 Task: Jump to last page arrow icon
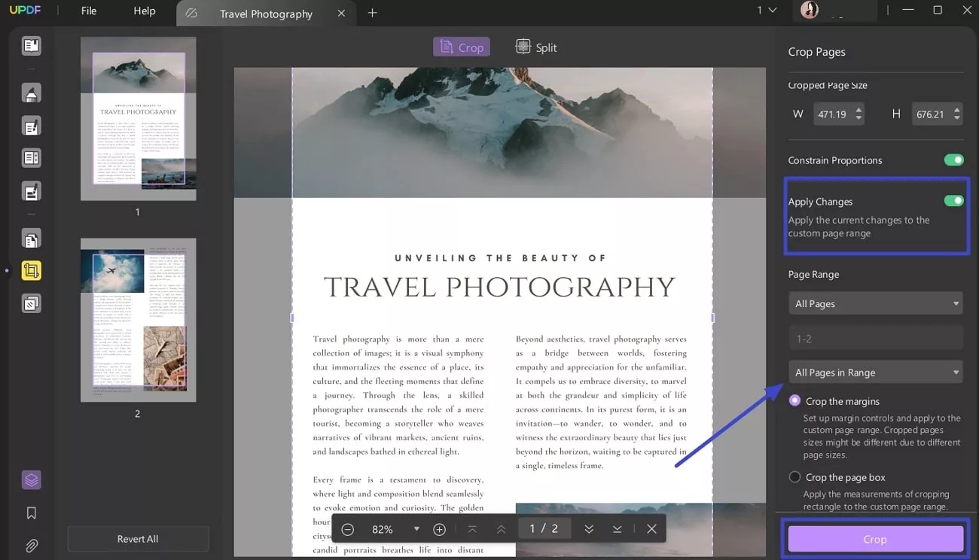(617, 529)
